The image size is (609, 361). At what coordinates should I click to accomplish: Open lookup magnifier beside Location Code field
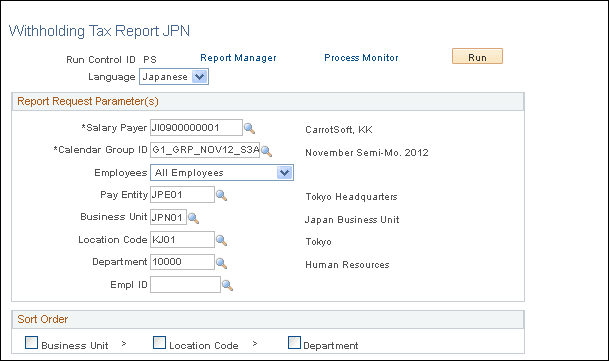click(221, 241)
